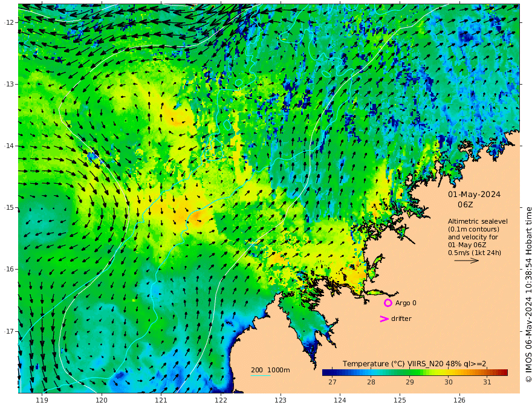Click the 0.5m/s velocity scale arrow
This screenshot has width=532, height=411.
(467, 261)
